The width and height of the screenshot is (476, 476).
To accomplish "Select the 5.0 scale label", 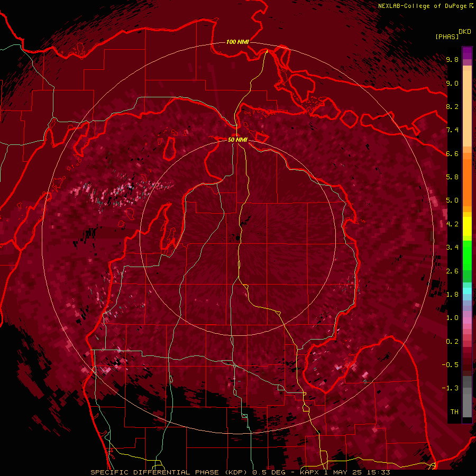I will 452,200.
